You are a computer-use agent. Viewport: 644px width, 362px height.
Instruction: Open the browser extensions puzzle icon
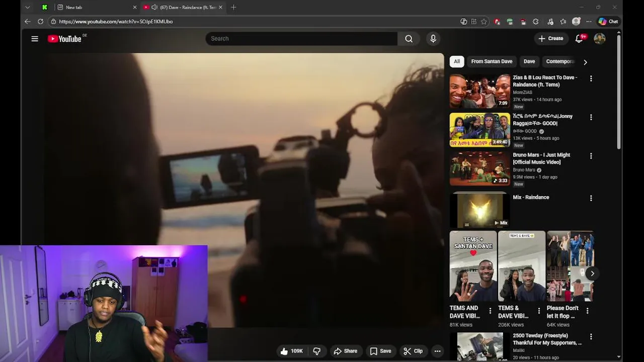536,22
